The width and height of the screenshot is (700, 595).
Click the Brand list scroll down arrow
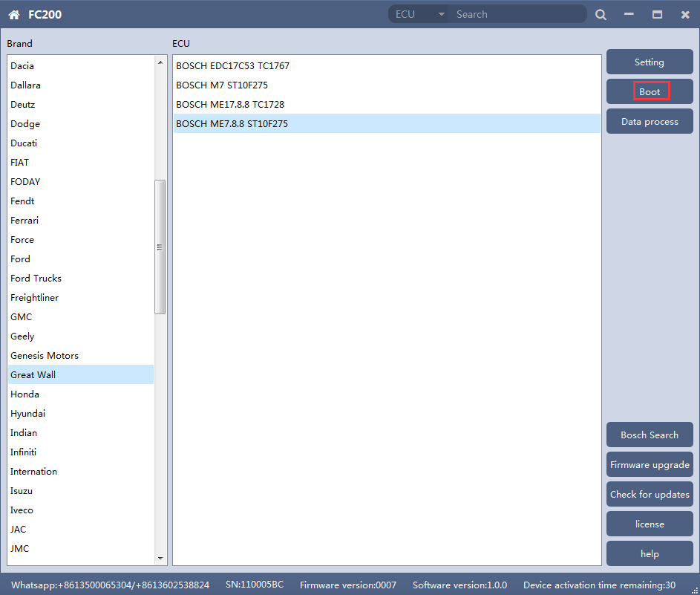coord(160,559)
